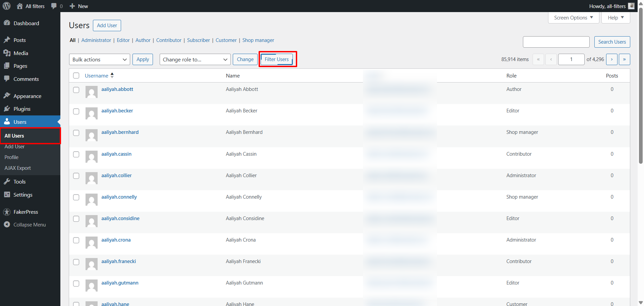
Task: Open the Bulk actions dropdown
Action: pos(100,59)
